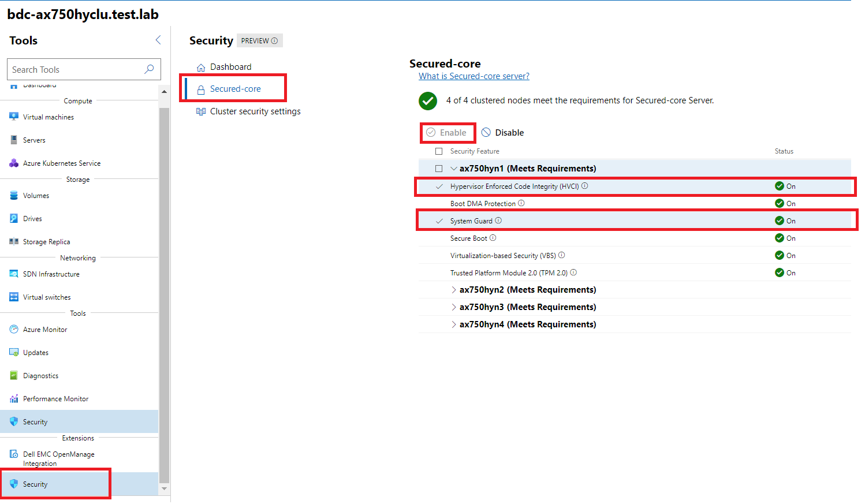Click the Disable button
The width and height of the screenshot is (865, 504).
pos(503,133)
